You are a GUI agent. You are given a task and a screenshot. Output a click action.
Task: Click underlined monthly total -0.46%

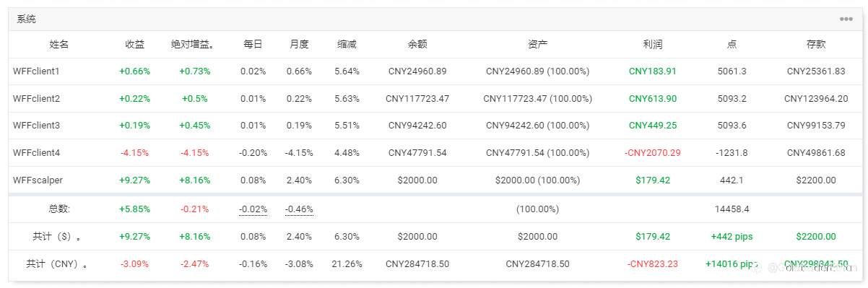point(299,209)
